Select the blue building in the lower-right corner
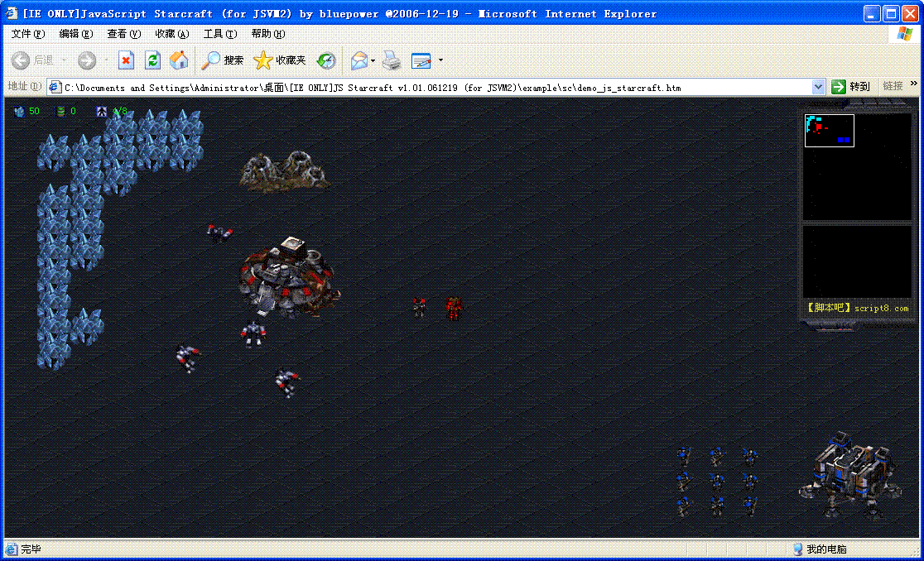Screen dimensions: 924x561 coord(849,476)
